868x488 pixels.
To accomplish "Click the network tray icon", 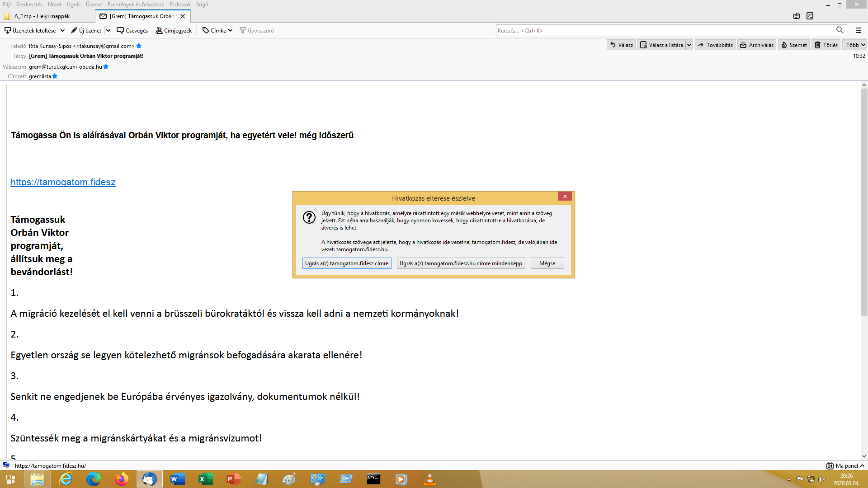I will (811, 479).
